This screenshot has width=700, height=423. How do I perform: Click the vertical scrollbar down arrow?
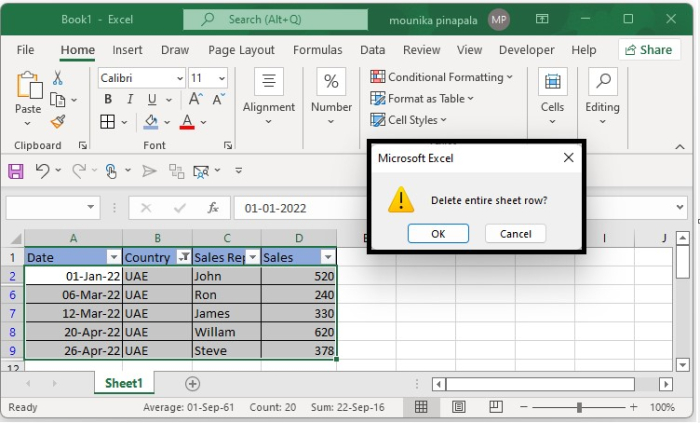[x=683, y=365]
